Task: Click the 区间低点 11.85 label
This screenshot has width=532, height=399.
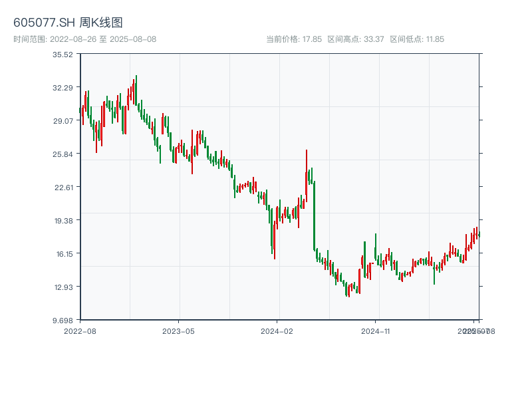Action: 417,39
